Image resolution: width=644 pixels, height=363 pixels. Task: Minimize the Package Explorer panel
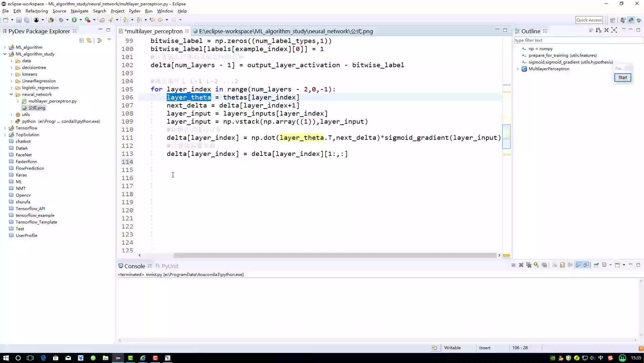point(100,30)
